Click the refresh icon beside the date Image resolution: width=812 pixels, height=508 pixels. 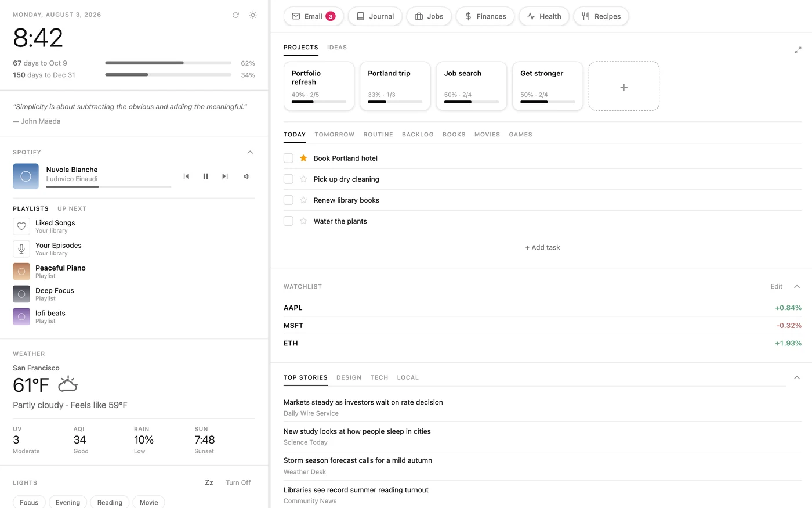coord(235,15)
